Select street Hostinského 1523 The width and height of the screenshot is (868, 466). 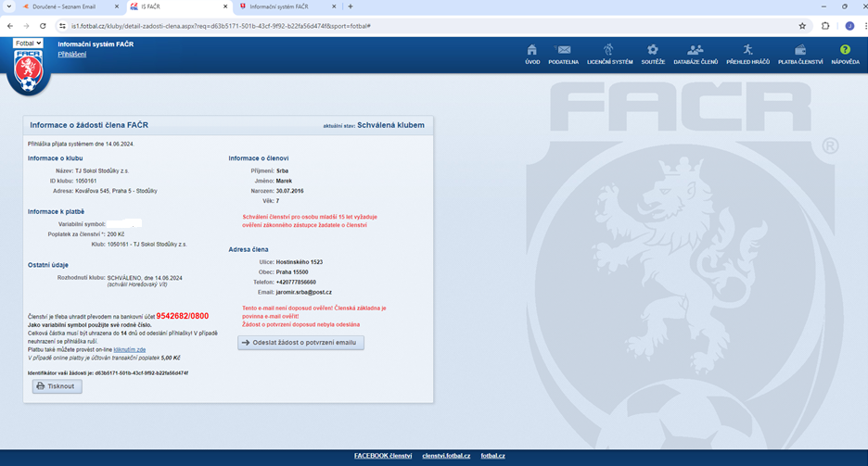tap(299, 262)
